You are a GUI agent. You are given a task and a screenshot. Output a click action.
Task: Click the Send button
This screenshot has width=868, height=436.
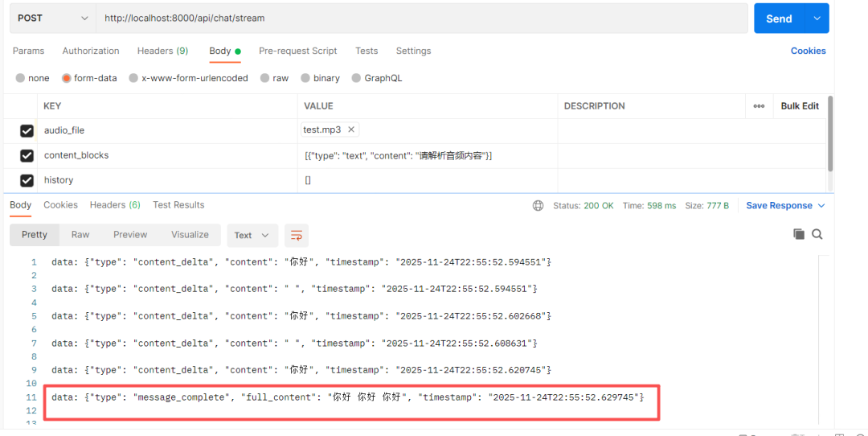[x=779, y=19]
